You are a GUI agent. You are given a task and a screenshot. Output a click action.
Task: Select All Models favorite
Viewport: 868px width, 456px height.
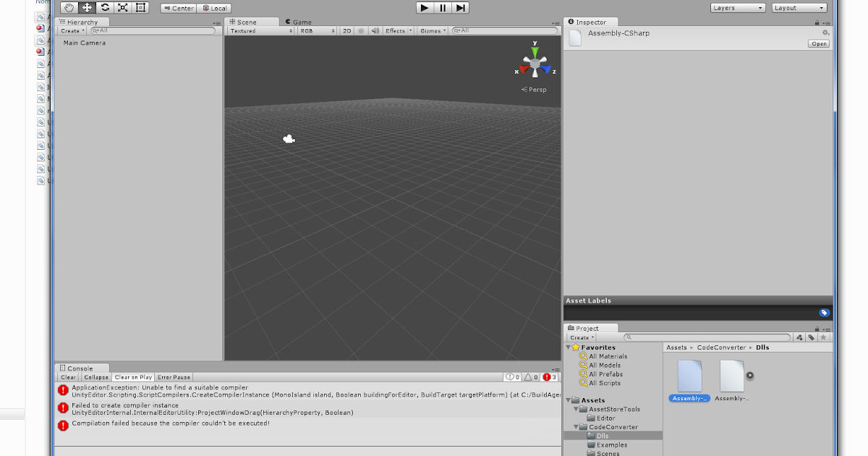tap(604, 366)
